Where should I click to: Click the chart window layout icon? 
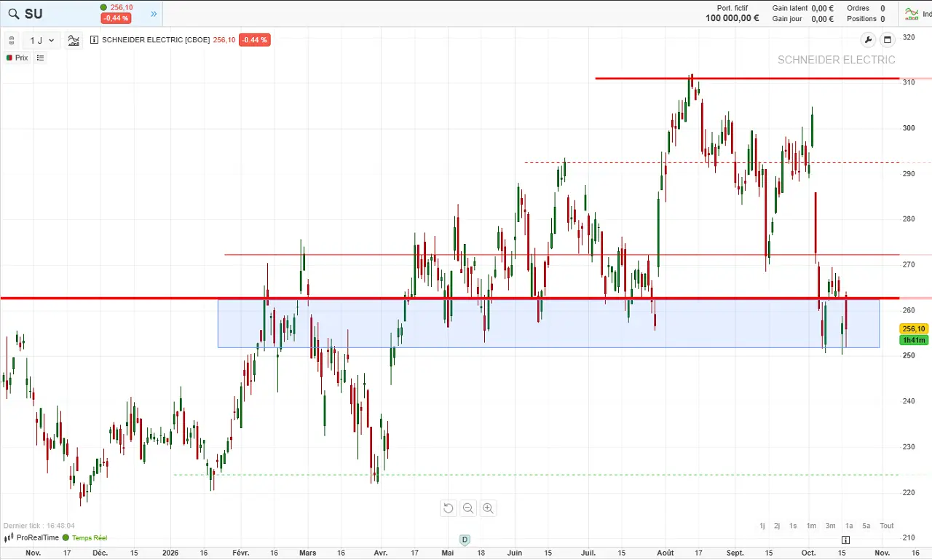(x=887, y=40)
